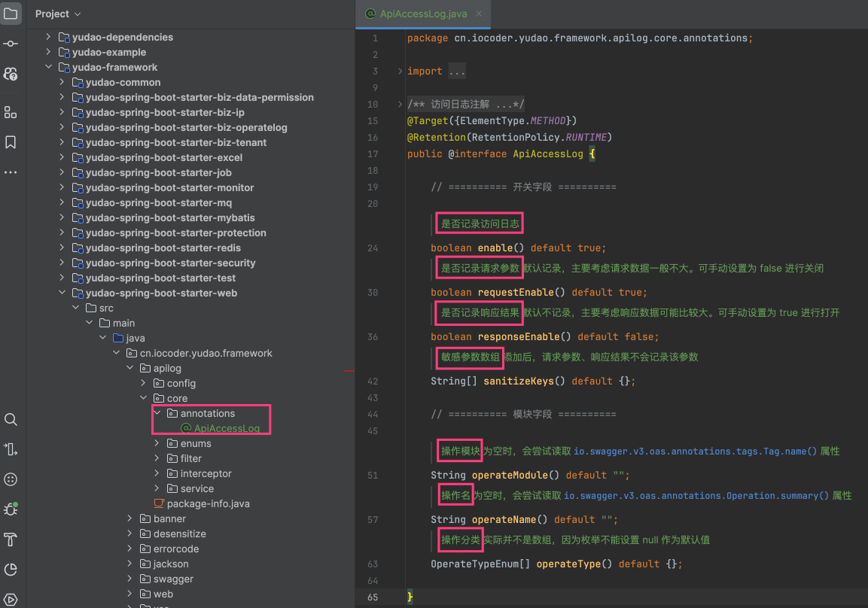Screen dimensions: 868x608
Task: Switch to the ApiAccessLog.java editor tab
Action: [423, 14]
